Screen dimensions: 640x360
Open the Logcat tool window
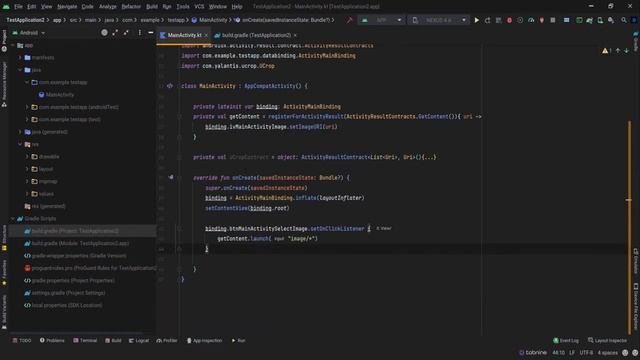point(139,340)
